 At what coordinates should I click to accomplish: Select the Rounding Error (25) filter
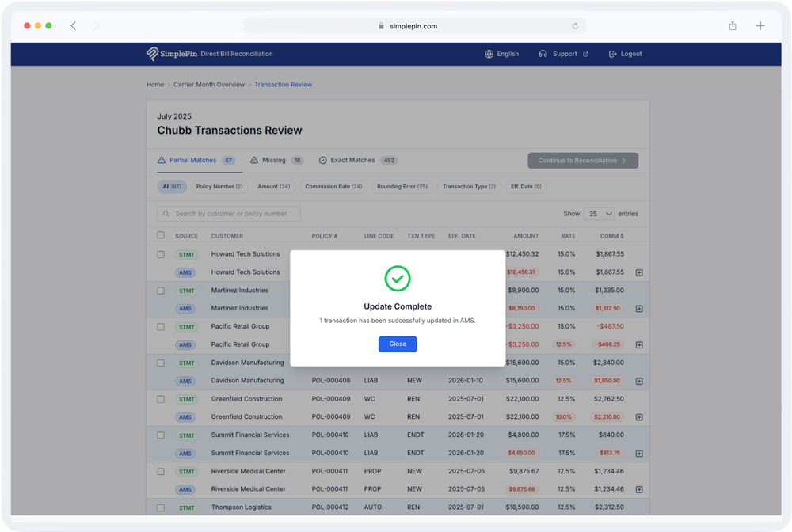tap(402, 187)
